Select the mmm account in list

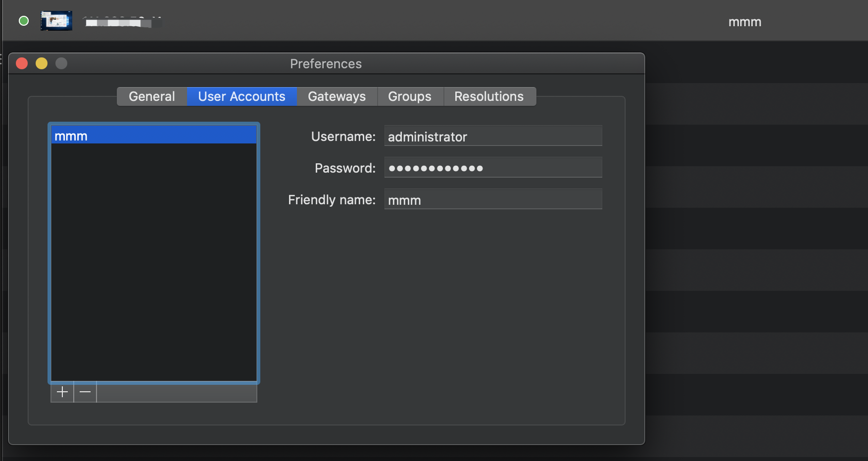point(154,136)
